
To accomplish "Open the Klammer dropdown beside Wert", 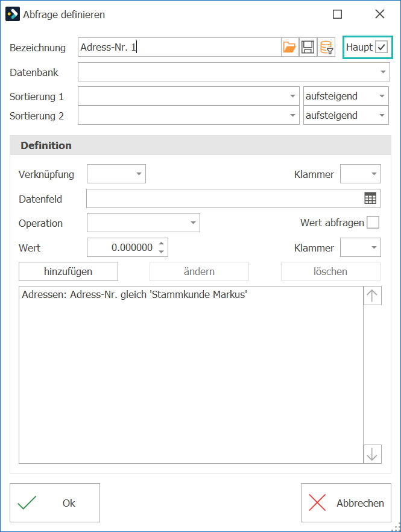I will pyautogui.click(x=360, y=247).
